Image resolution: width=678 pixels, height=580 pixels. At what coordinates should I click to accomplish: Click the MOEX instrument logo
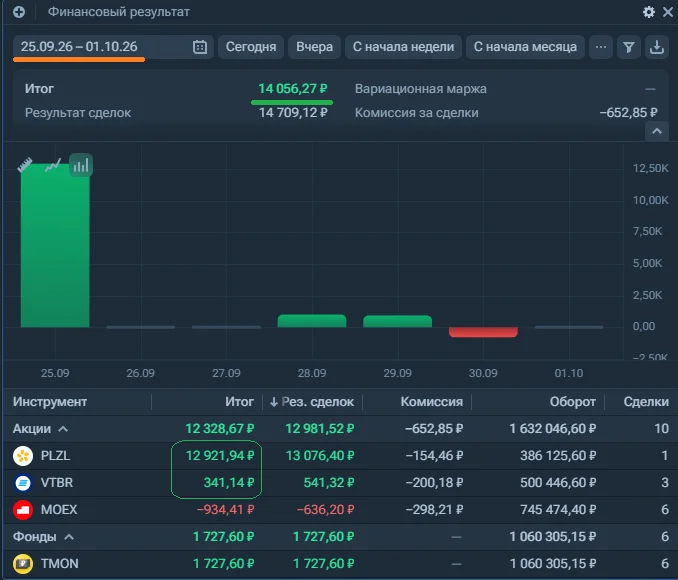[23, 510]
